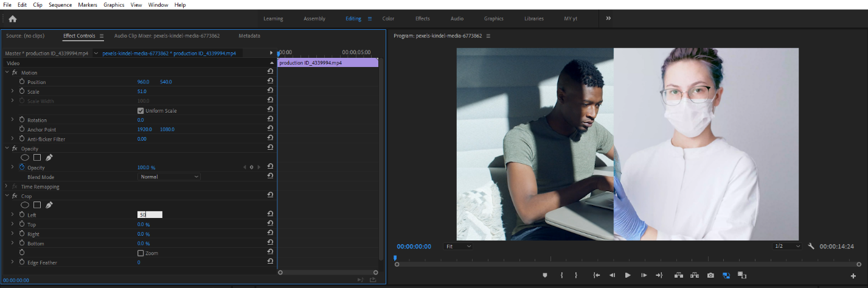
Task: Switch to the Color workspace tab
Action: tap(388, 19)
